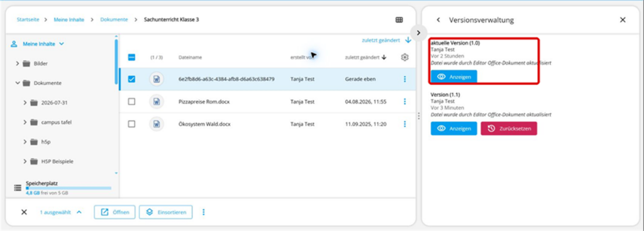Open column settings gear icon

(x=404, y=57)
